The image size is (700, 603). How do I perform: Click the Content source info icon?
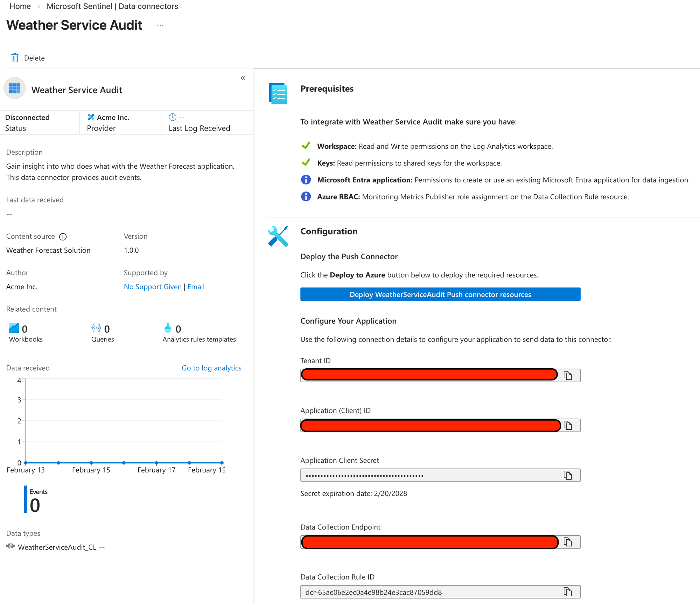tap(63, 237)
